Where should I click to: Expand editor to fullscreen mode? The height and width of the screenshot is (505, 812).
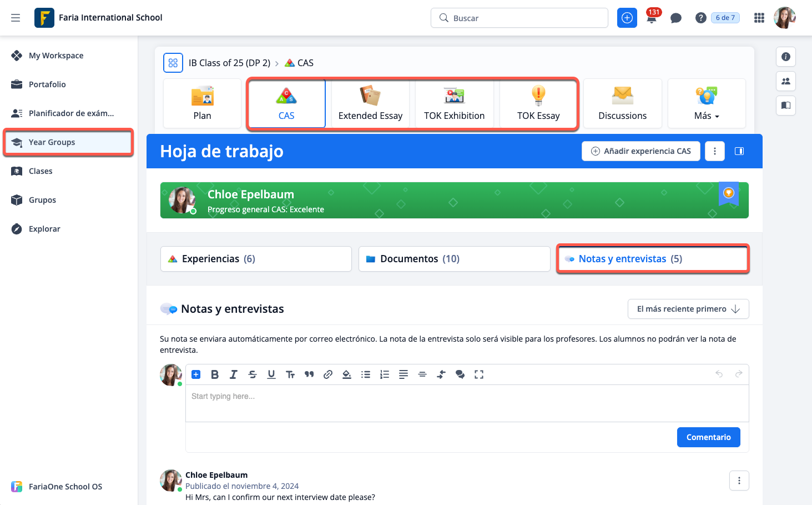pyautogui.click(x=479, y=374)
